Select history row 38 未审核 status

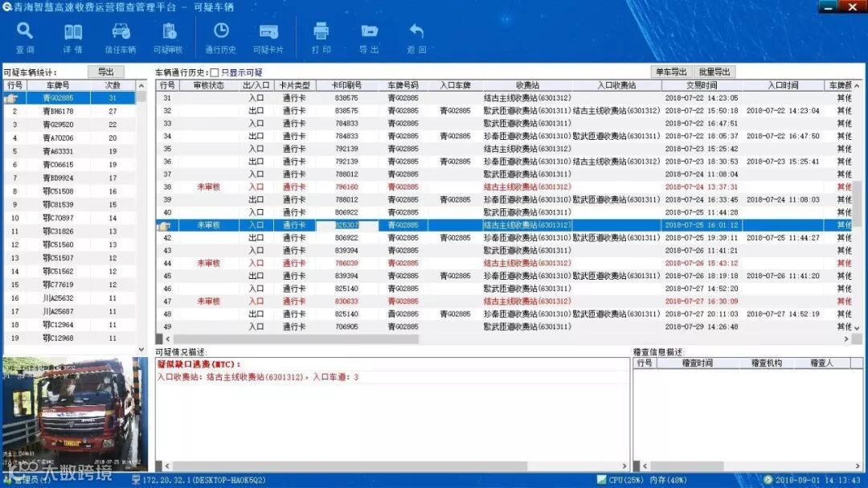(209, 187)
